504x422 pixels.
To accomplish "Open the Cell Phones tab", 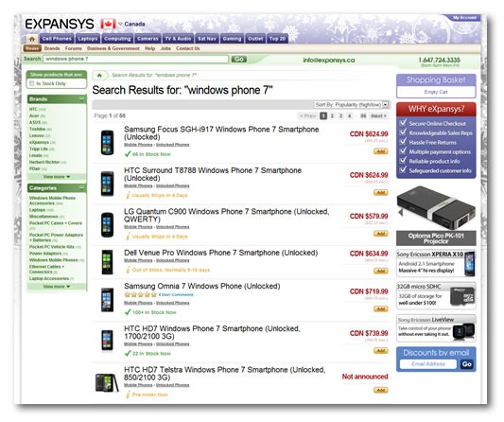I will click(x=57, y=39).
